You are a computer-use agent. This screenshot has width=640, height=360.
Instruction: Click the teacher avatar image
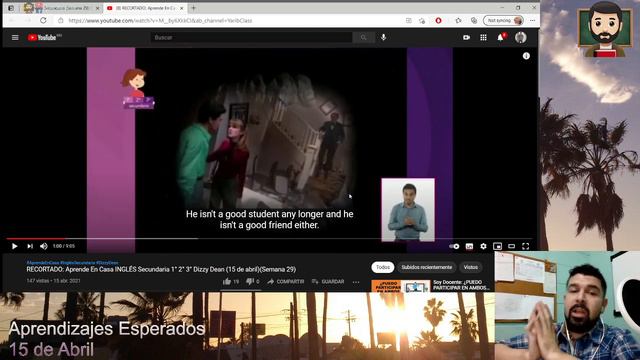click(604, 29)
